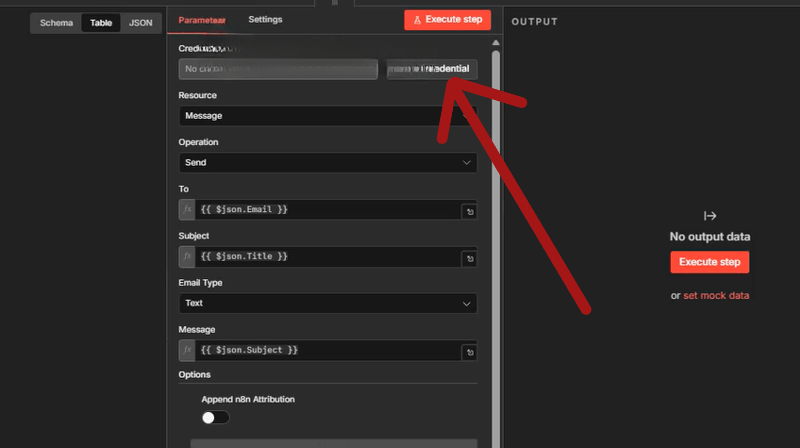This screenshot has width=800, height=448.
Task: Click the flask icon in Execute step button
Action: [417, 20]
